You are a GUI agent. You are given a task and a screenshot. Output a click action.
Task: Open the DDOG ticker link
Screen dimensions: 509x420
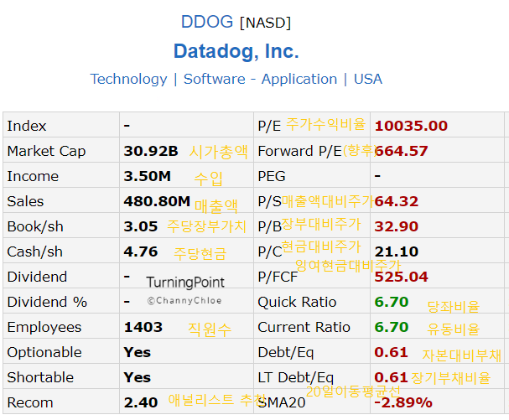207,22
